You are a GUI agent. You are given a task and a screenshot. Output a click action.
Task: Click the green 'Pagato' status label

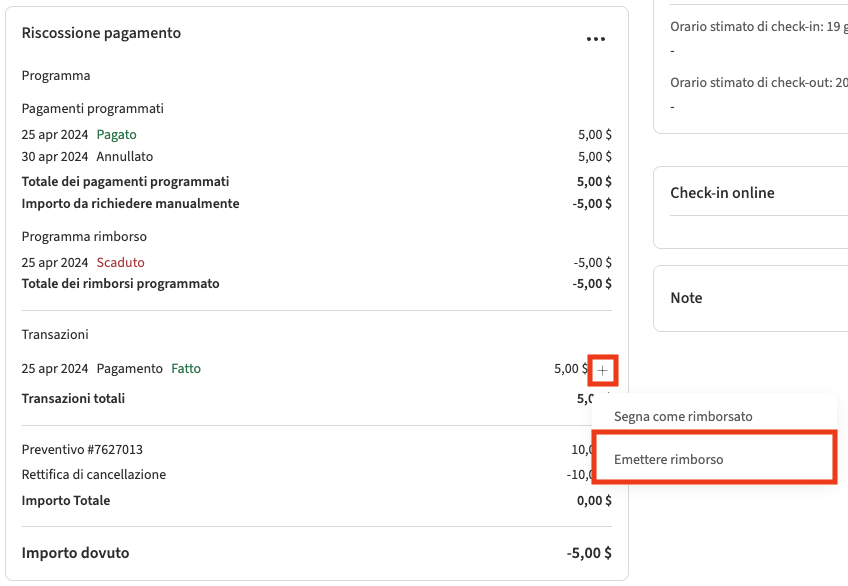coord(116,134)
